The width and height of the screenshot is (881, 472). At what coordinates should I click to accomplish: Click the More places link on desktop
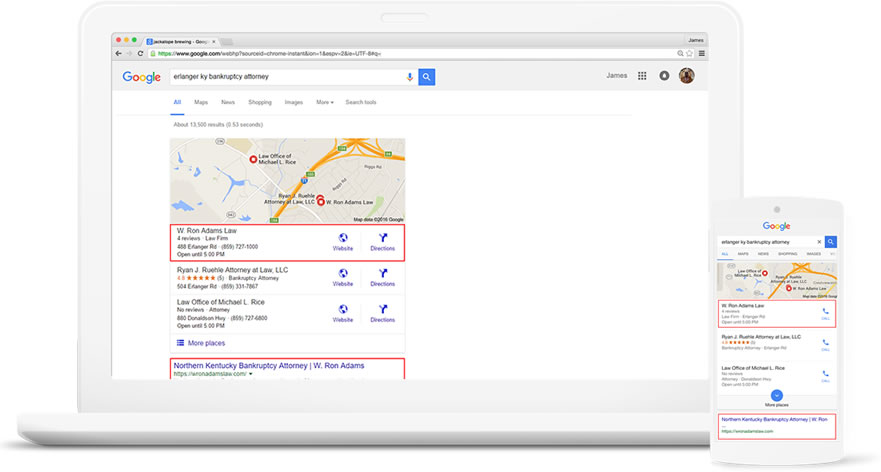pos(208,343)
